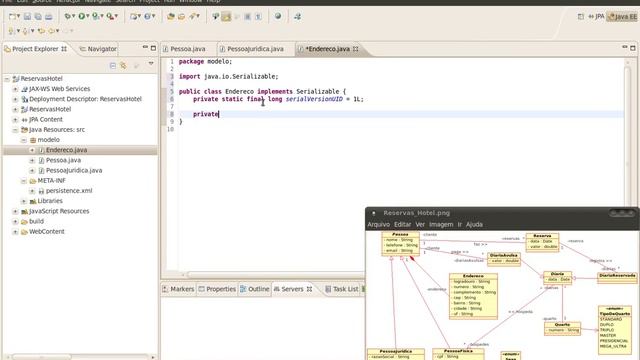The image size is (640, 360).
Task: Click the Print toolbar icon
Action: pos(49,16)
